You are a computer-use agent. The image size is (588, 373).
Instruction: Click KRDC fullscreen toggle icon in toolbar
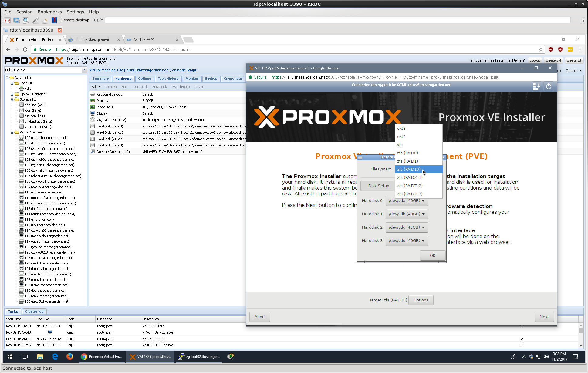pyautogui.click(x=7, y=20)
